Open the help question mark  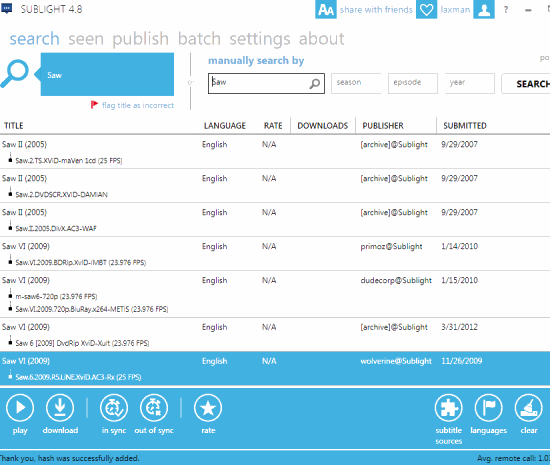[506, 10]
